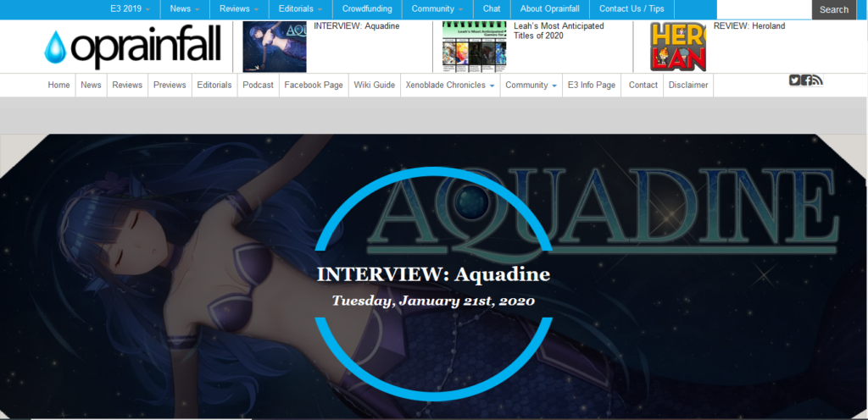Image resolution: width=868 pixels, height=420 pixels.
Task: Open featured 'INTERVIEW: Aquadine' banner title
Action: click(433, 274)
